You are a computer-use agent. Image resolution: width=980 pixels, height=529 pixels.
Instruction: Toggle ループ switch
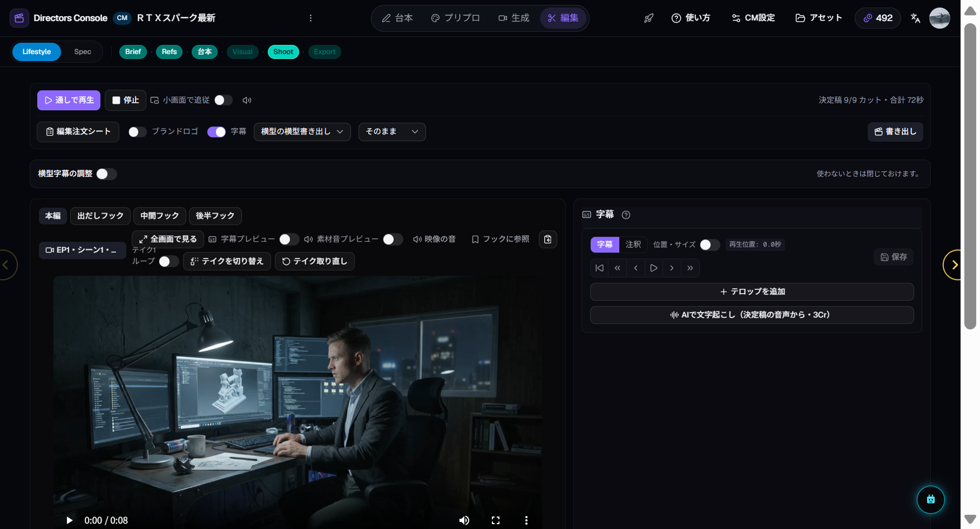[x=168, y=262]
